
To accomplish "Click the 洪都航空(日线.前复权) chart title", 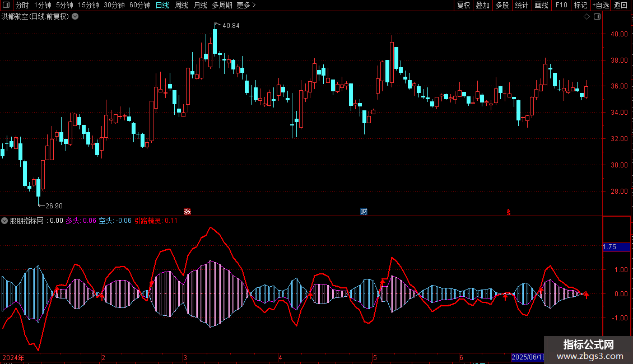I will pyautogui.click(x=35, y=17).
